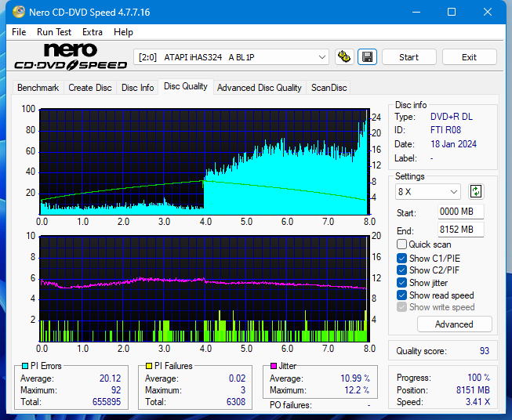Click PI Failures average value 0.02
Image resolution: width=512 pixels, height=420 pixels.
(x=237, y=378)
